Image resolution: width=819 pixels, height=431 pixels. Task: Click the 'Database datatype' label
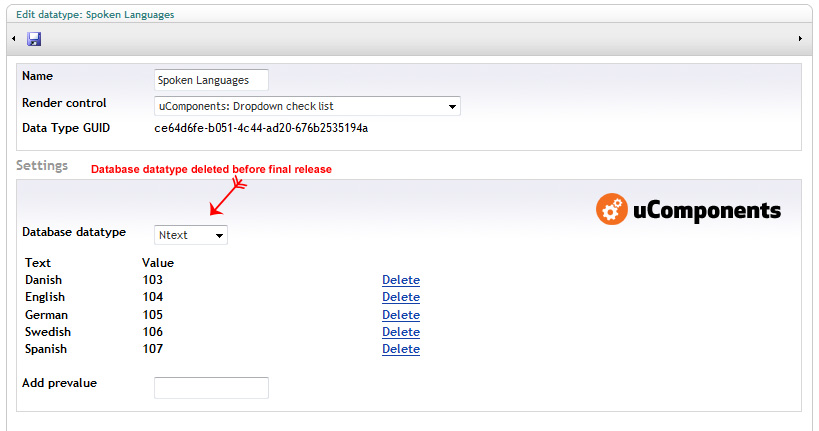tap(74, 232)
